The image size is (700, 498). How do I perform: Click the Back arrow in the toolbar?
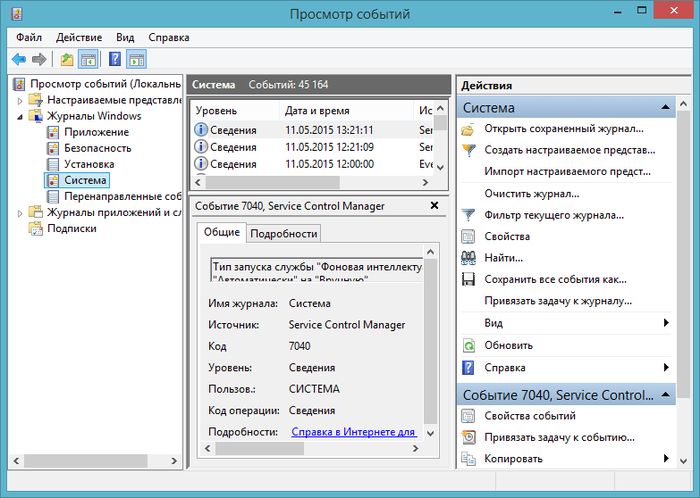pos(18,60)
